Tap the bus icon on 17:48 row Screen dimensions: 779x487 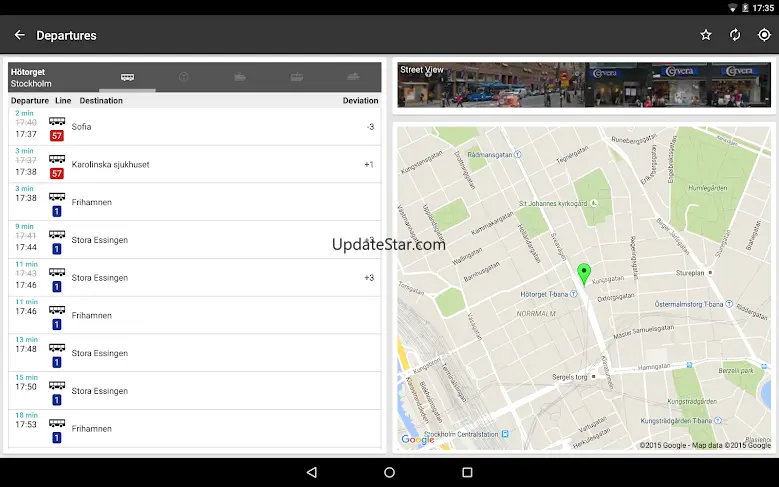[x=57, y=347]
